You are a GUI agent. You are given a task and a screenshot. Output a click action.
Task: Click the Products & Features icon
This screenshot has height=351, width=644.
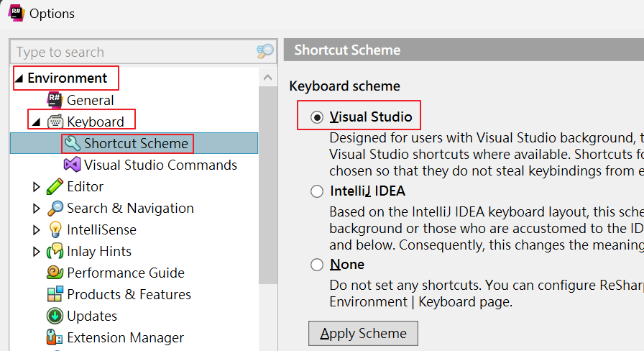55,294
